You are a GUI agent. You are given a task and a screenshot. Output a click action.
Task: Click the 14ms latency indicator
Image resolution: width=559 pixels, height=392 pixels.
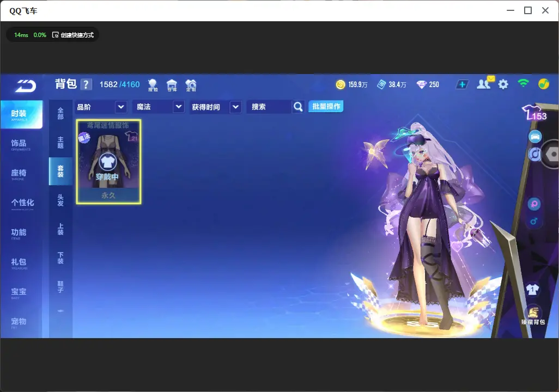(x=21, y=35)
